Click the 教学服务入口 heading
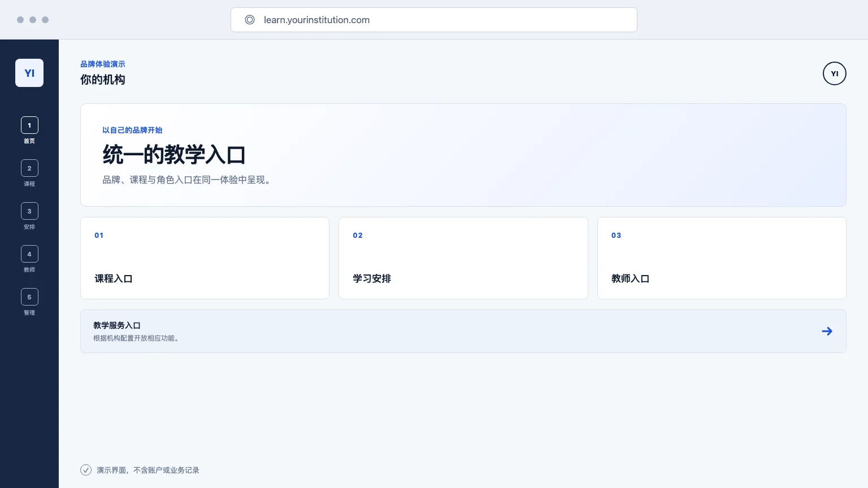The image size is (868, 488). tap(117, 325)
